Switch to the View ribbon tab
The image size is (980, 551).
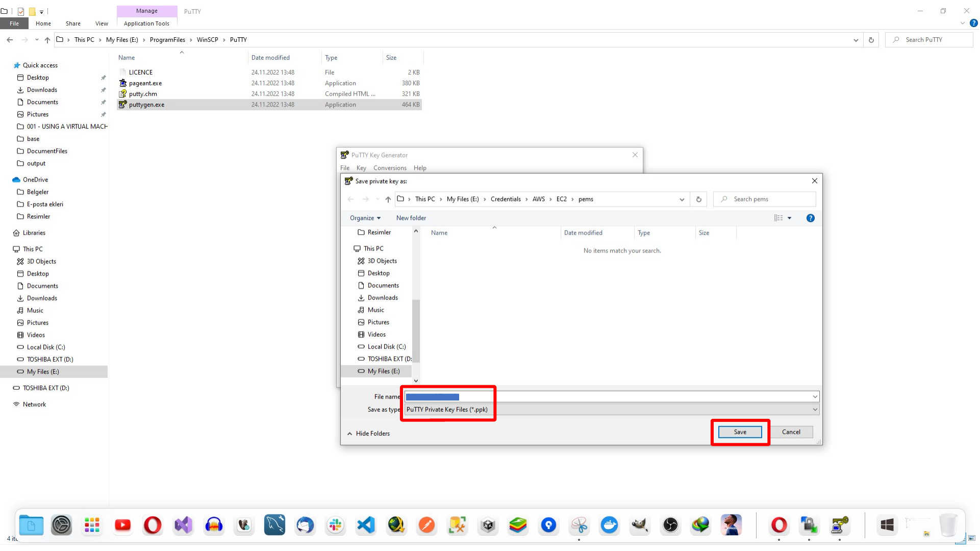(102, 23)
